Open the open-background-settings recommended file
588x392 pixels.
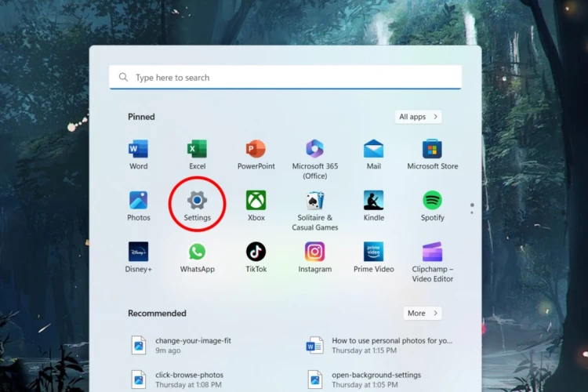(x=376, y=379)
